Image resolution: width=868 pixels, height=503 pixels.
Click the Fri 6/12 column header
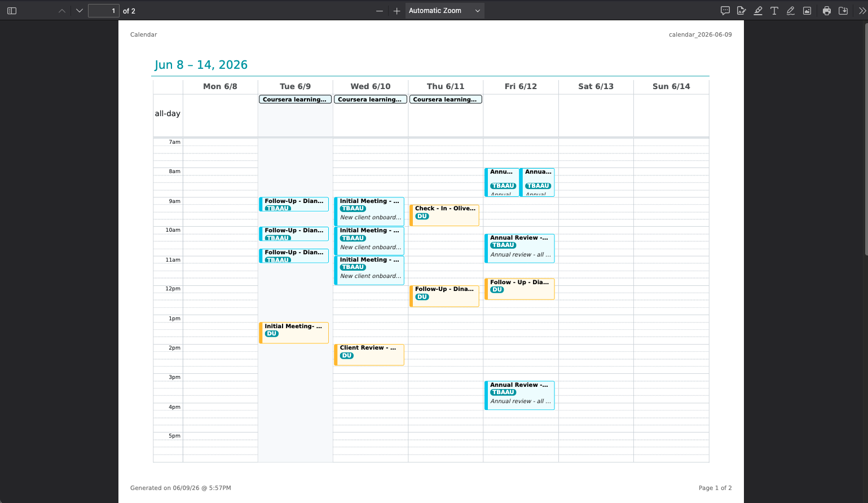click(521, 86)
